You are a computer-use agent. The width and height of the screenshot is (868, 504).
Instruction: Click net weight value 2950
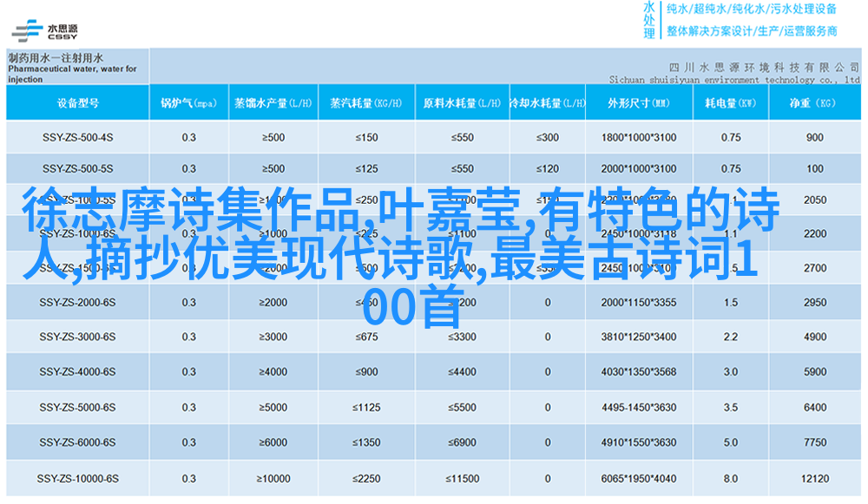tap(815, 303)
